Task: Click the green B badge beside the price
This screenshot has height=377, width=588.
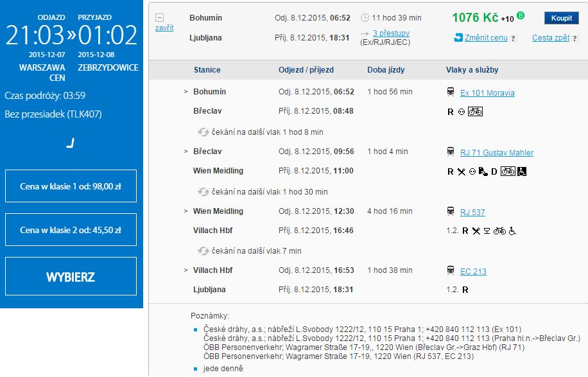Action: click(x=521, y=15)
